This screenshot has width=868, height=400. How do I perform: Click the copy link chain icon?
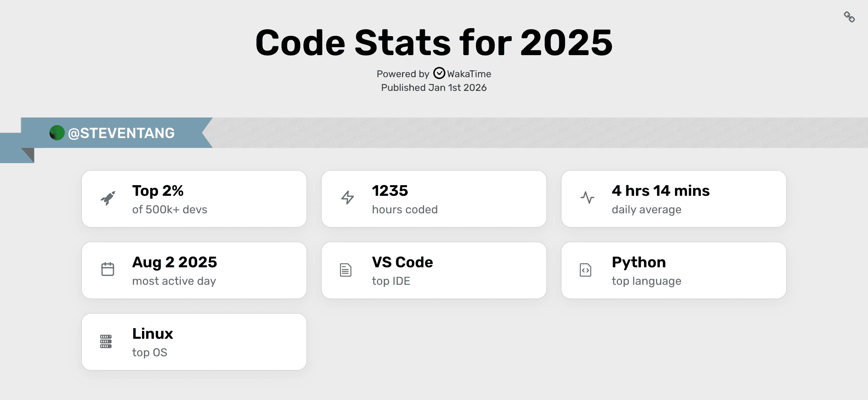coord(849,17)
